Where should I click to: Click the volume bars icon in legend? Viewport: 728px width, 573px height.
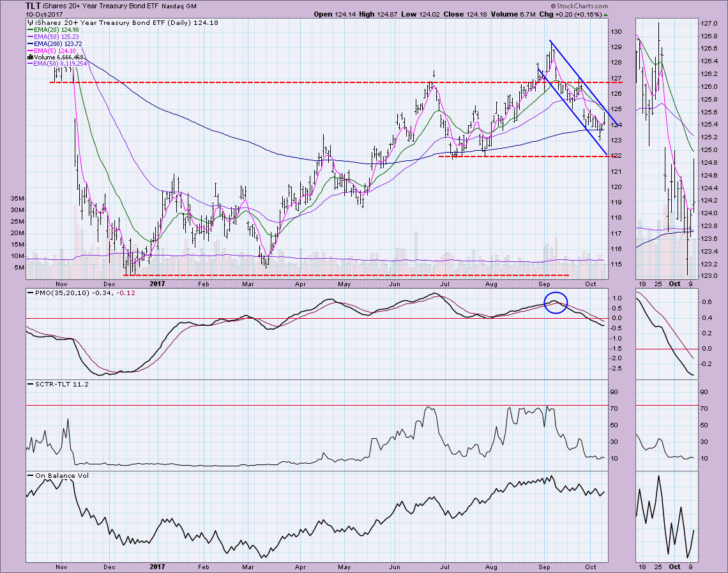[x=29, y=57]
